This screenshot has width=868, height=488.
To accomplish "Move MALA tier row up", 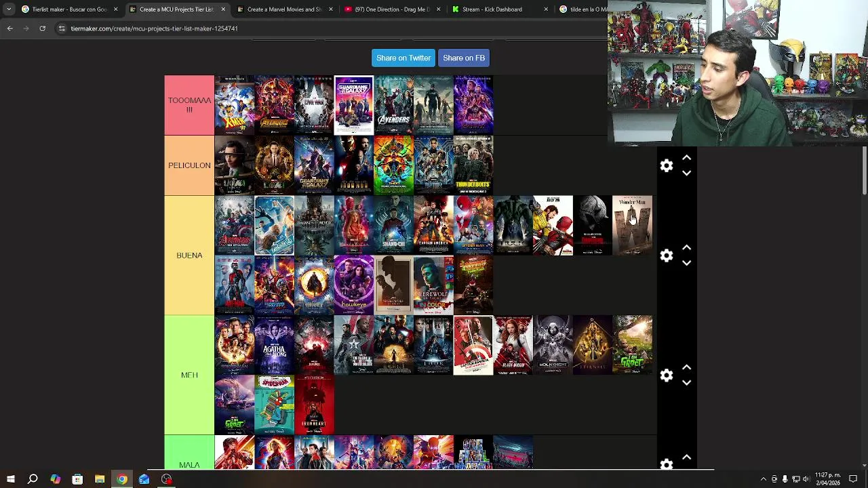I will [x=686, y=457].
